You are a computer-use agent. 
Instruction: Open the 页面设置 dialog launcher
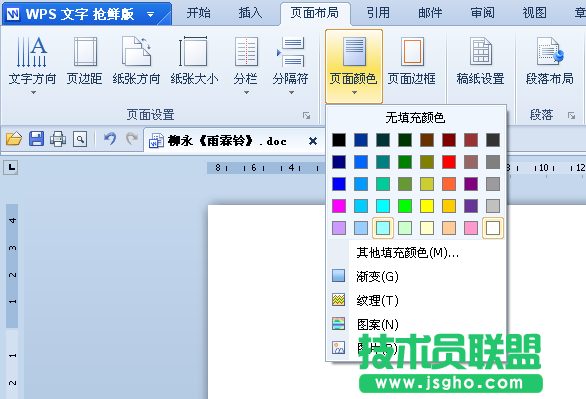click(x=306, y=115)
